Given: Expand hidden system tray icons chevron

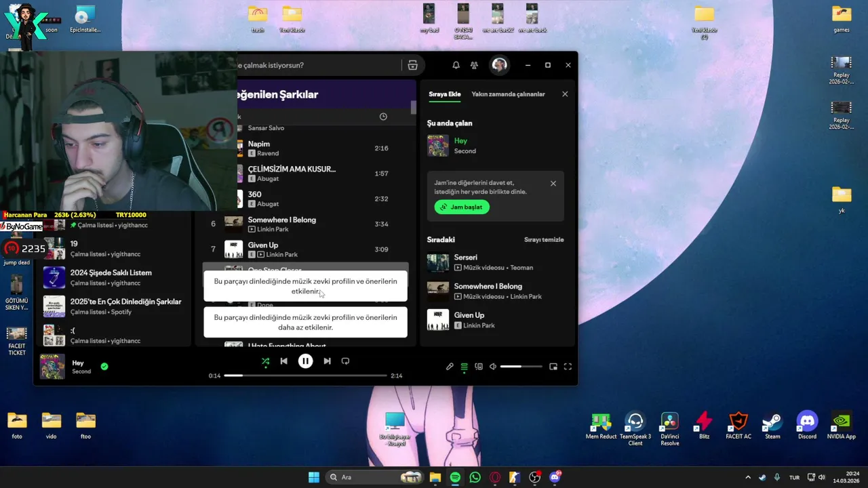Looking at the screenshot, I should click(748, 477).
